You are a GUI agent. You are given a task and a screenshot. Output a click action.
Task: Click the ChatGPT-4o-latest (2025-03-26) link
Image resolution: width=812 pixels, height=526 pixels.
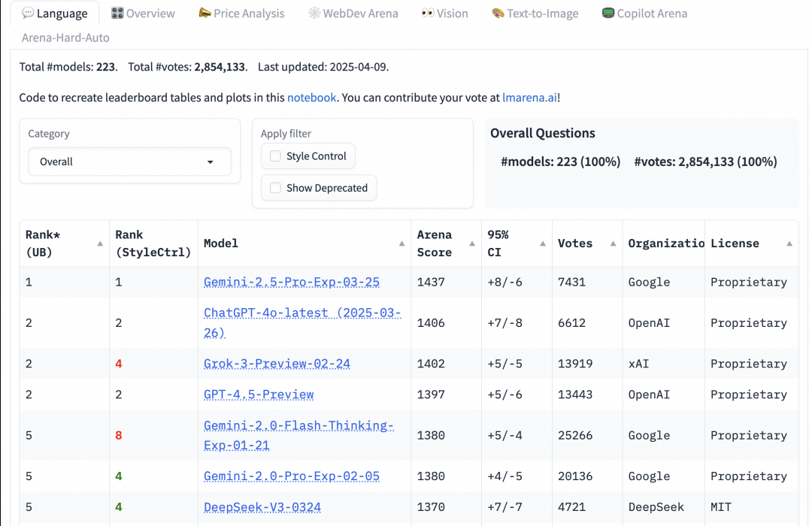302,322
